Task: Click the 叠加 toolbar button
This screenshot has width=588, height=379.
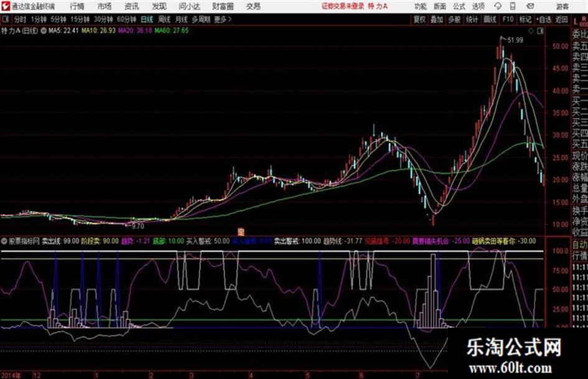Action: click(x=437, y=19)
